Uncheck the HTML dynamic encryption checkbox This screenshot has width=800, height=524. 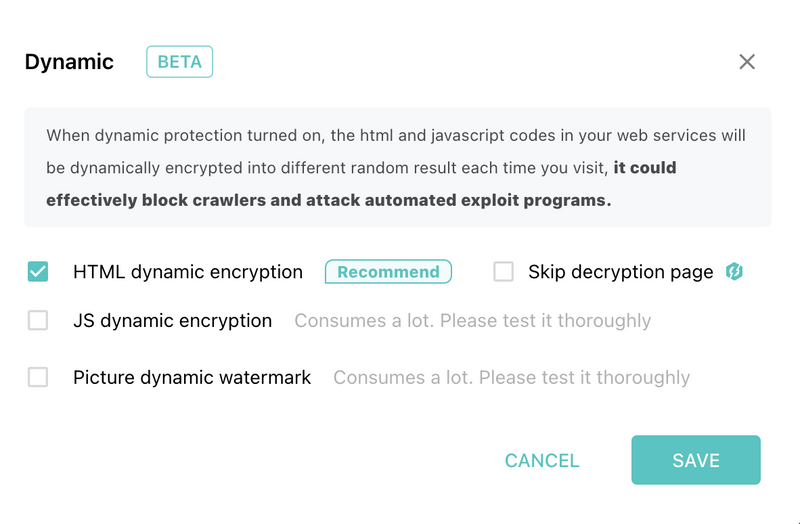point(38,271)
